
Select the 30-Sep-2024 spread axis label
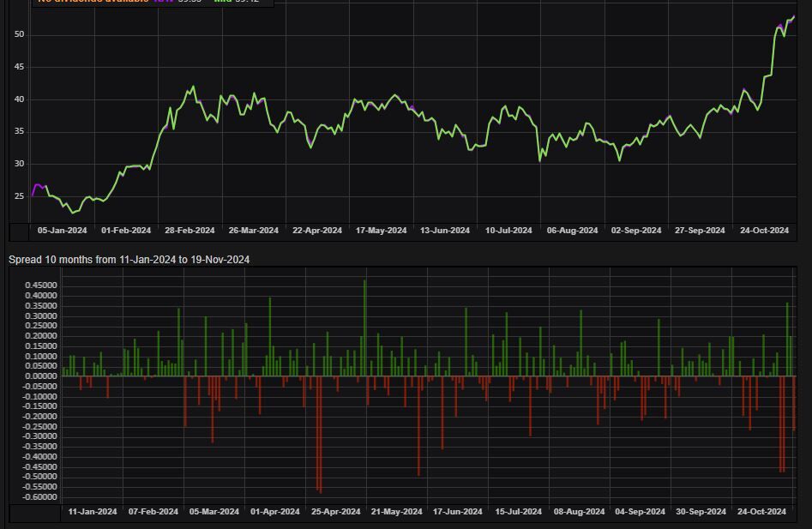(x=701, y=511)
